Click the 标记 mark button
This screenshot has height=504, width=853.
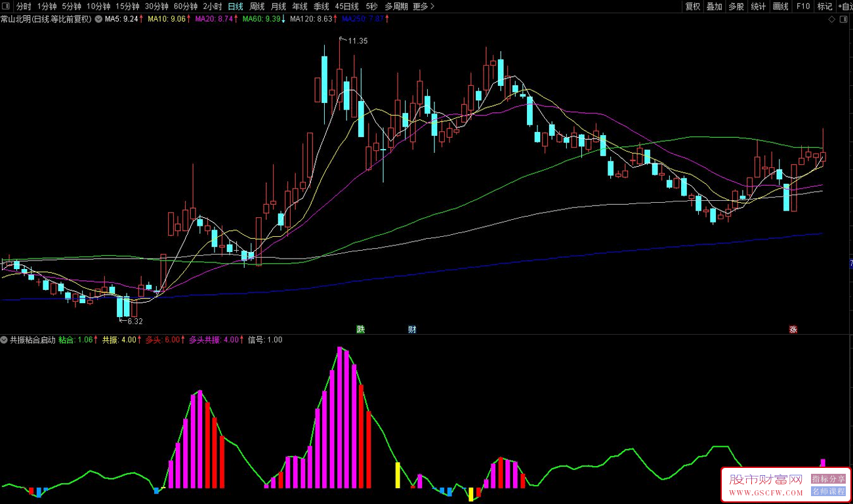825,7
